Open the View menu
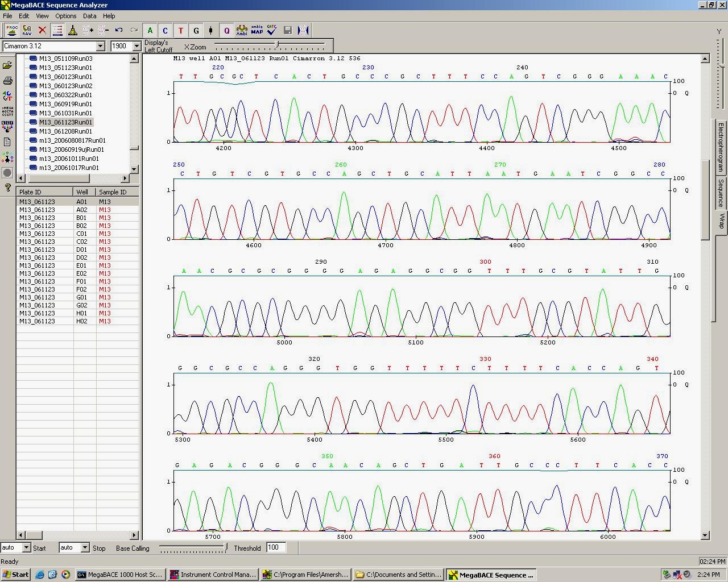The image size is (728, 582). 42,16
